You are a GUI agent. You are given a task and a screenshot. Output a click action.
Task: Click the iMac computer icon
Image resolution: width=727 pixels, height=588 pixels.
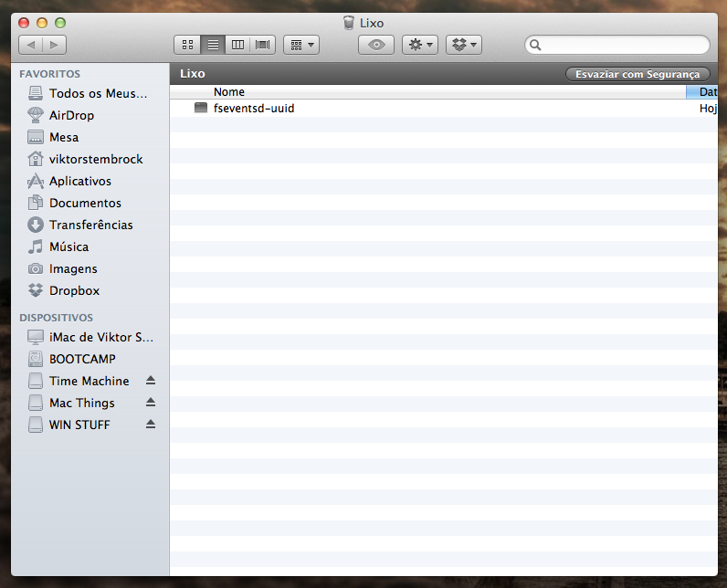(x=36, y=337)
